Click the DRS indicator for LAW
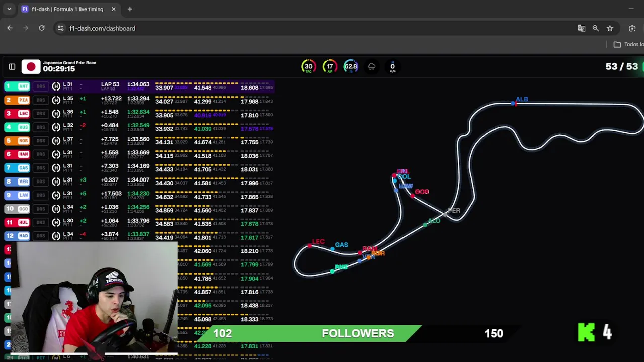644x362 pixels. click(40, 195)
